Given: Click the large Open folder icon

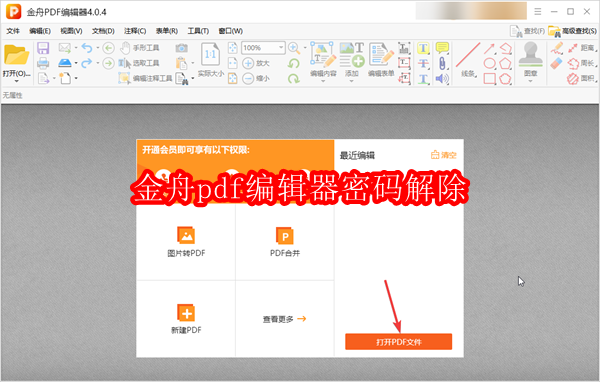Looking at the screenshot, I should point(16,55).
